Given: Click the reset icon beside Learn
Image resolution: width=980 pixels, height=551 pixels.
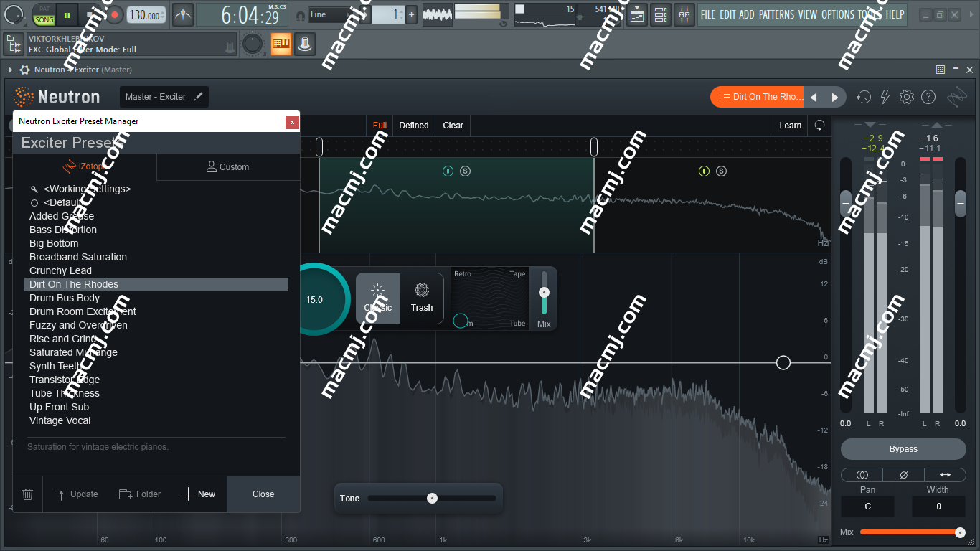Looking at the screenshot, I should (x=819, y=126).
